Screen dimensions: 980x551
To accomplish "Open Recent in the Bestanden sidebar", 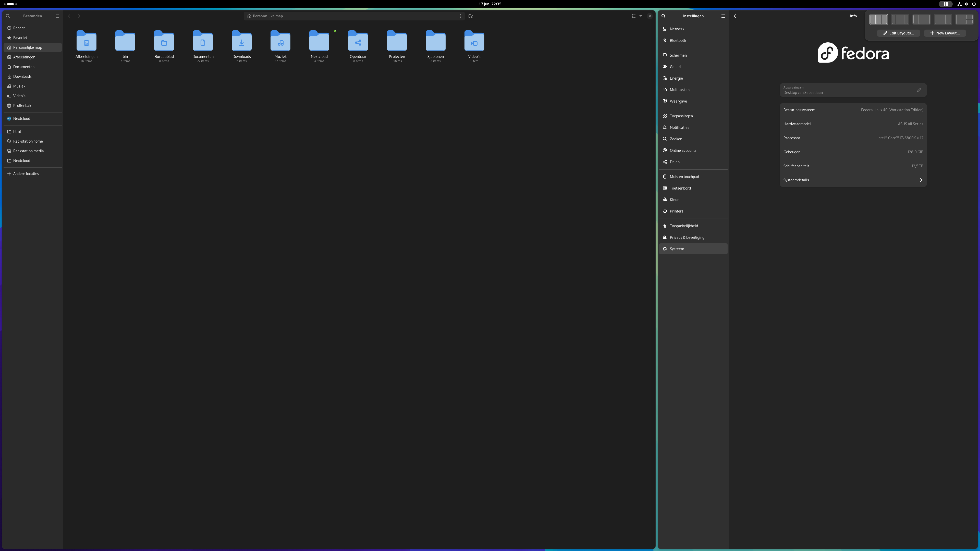I will (33, 28).
